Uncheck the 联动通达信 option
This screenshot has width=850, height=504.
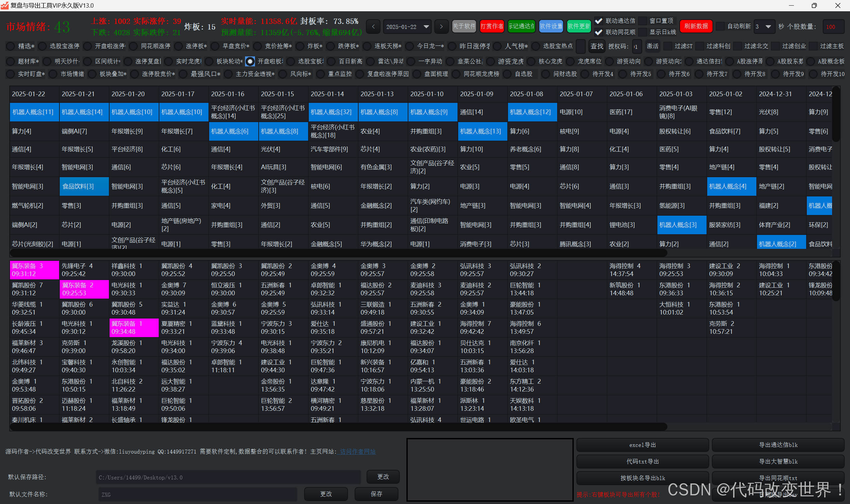[599, 21]
